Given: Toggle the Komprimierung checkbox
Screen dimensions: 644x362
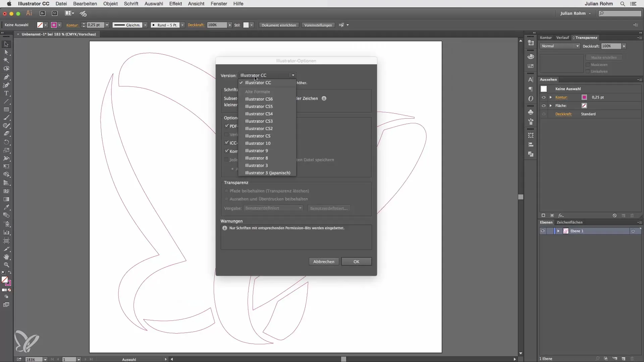Looking at the screenshot, I should tap(227, 151).
